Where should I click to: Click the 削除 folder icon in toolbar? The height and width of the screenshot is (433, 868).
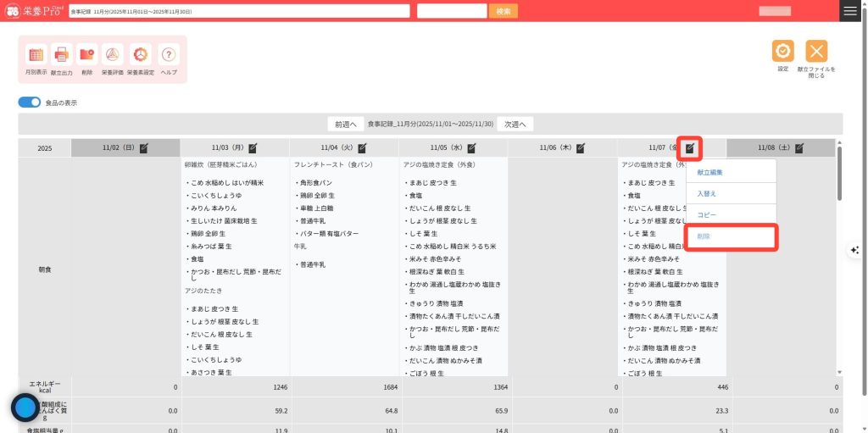click(87, 55)
